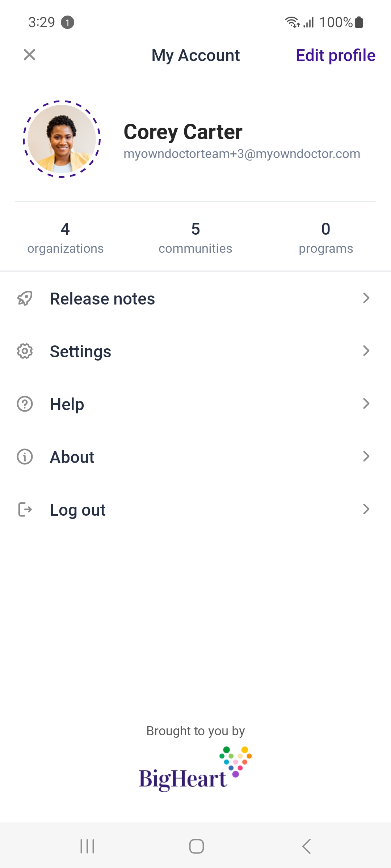Tap the rocket icon beside Release notes
391x868 pixels.
click(x=25, y=298)
